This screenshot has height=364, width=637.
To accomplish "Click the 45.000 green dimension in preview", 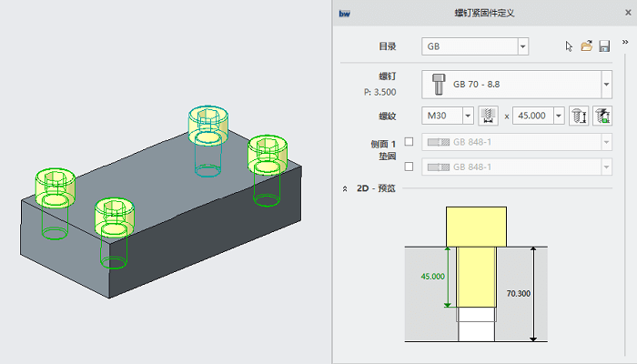I will click(432, 277).
